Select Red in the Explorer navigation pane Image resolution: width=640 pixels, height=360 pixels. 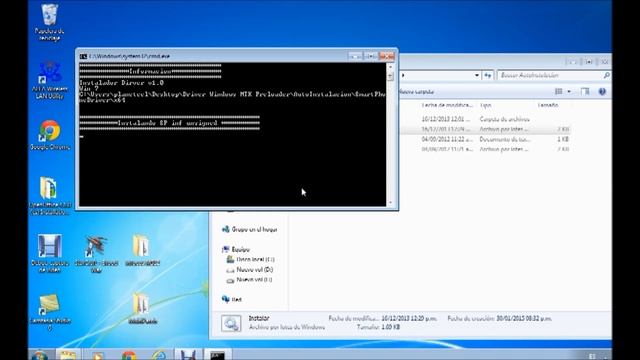click(x=232, y=299)
